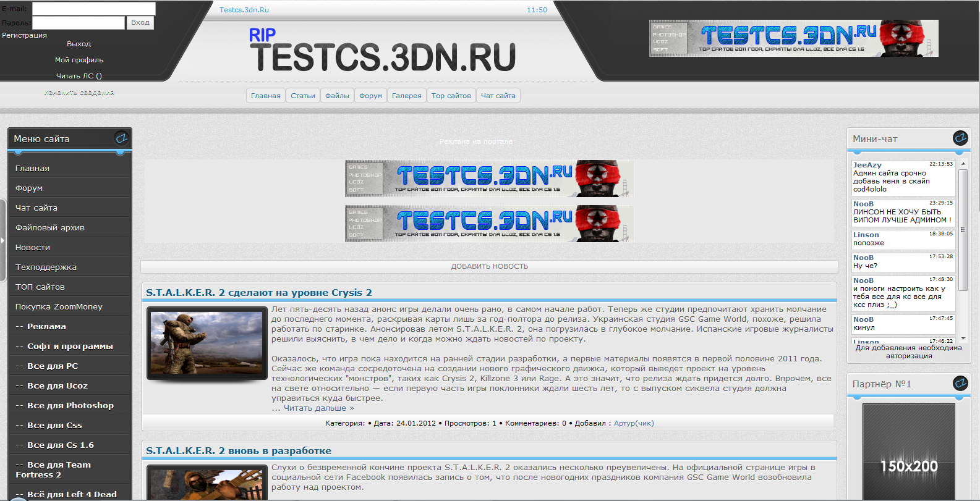The height and width of the screenshot is (501, 980).
Task: Open Главная in top navigation bar
Action: click(266, 96)
